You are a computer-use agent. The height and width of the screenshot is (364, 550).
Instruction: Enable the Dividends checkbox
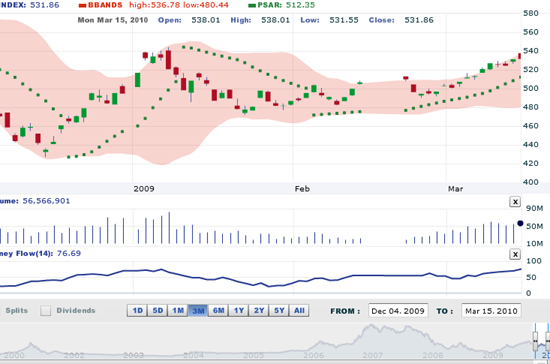tap(46, 311)
